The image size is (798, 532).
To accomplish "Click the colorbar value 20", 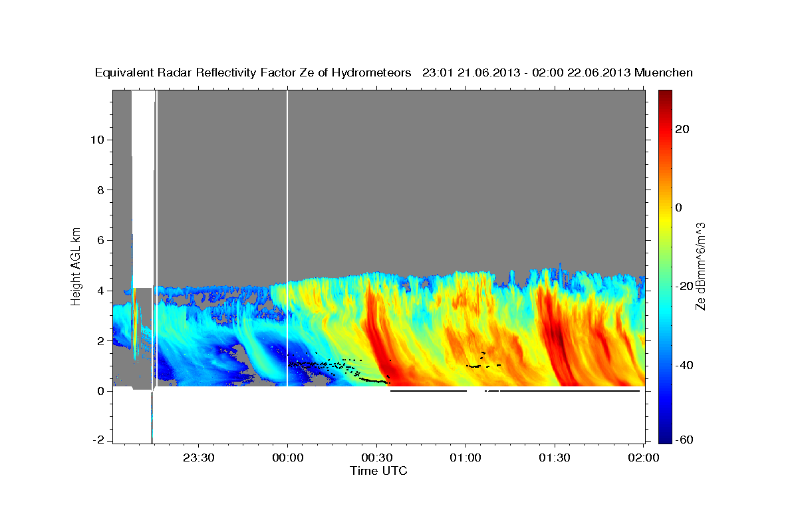I will pyautogui.click(x=682, y=129).
